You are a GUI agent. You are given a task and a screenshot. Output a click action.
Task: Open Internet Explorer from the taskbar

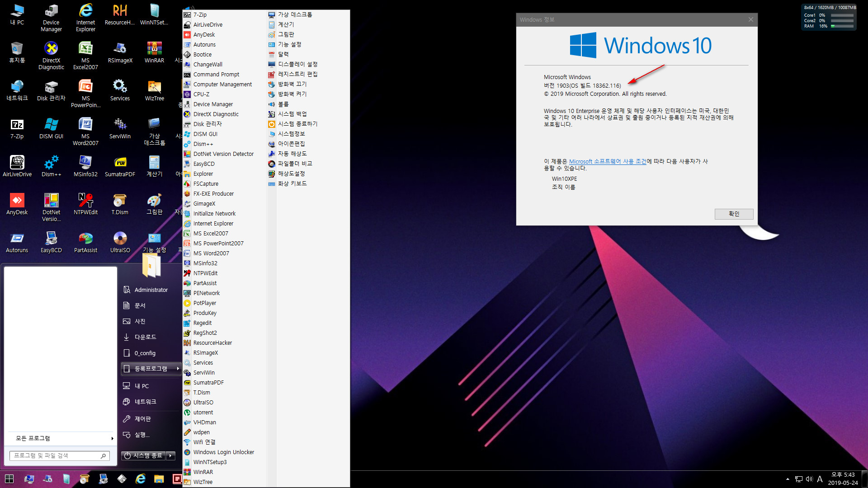tap(141, 479)
